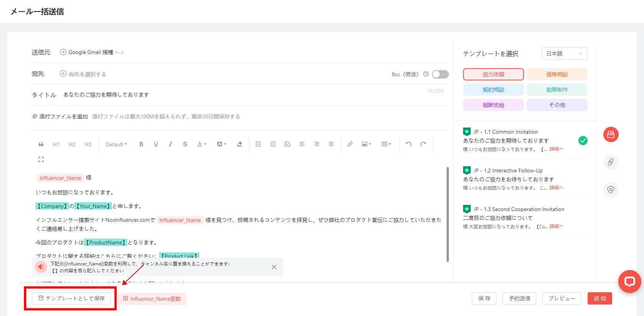644x316 pixels.
Task: Insert a bulleted list
Action: 258,144
